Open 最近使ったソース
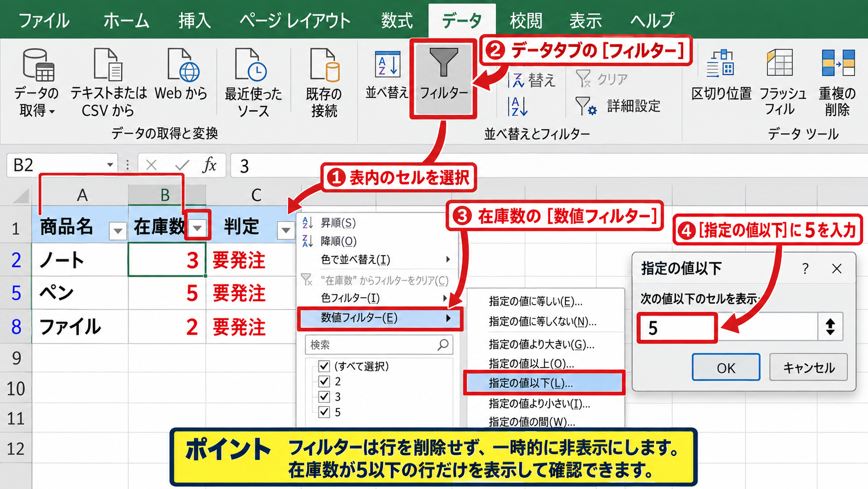The height and width of the screenshot is (489, 868). pos(253,83)
